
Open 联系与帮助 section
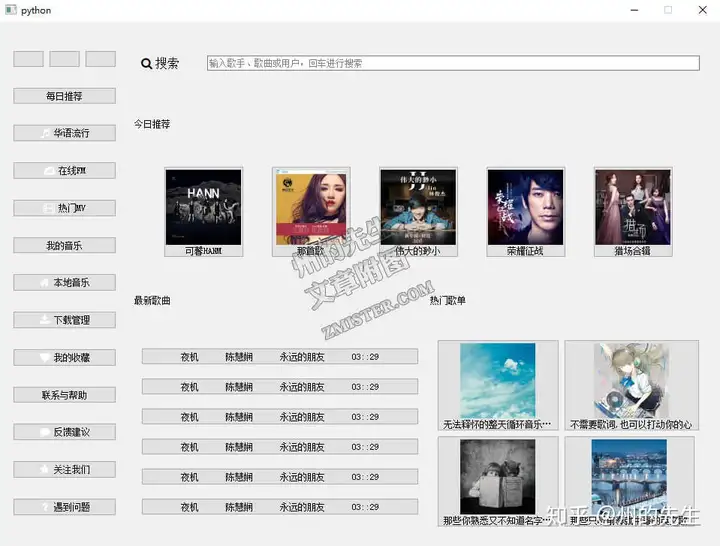(64, 395)
